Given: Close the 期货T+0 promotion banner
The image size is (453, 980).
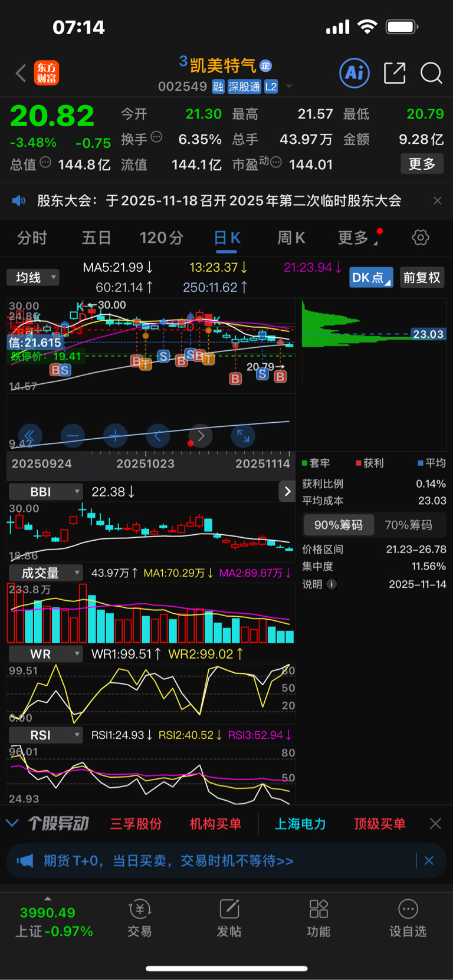Looking at the screenshot, I should pos(429,861).
